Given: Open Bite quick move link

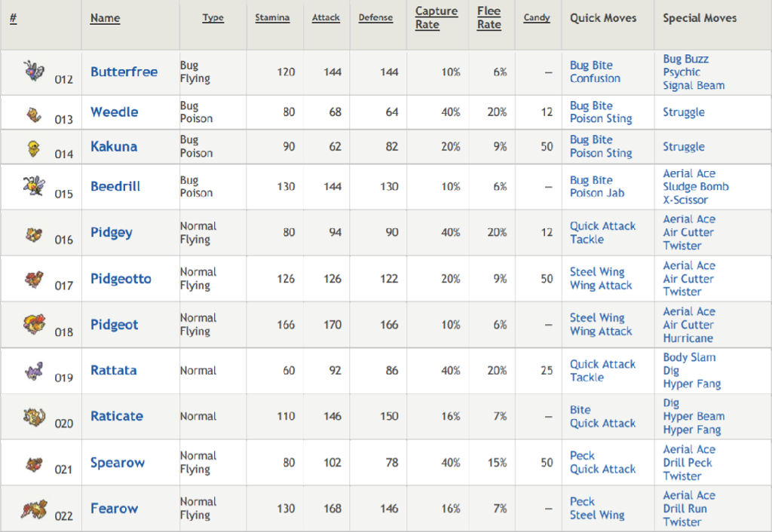Looking at the screenshot, I should 580,410.
